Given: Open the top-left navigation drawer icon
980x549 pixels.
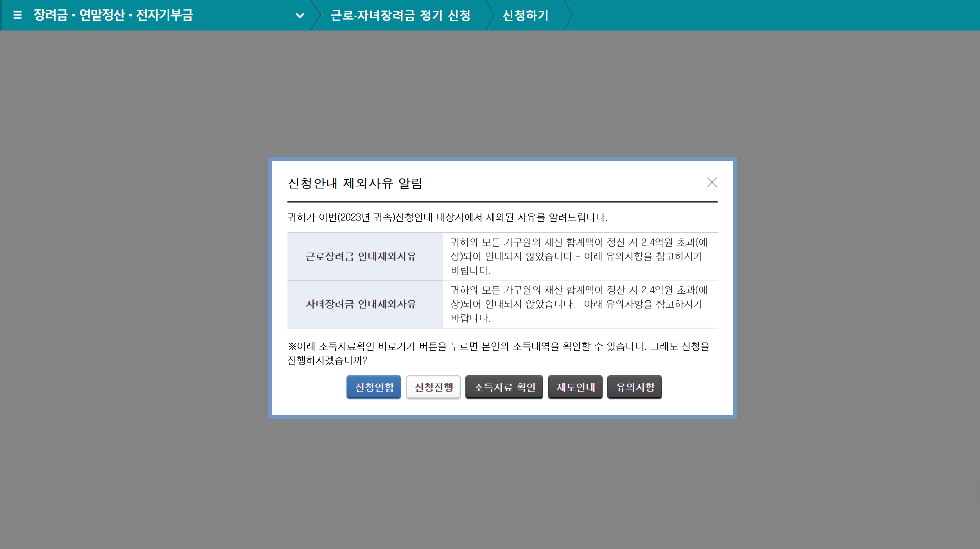Looking at the screenshot, I should (x=17, y=15).
